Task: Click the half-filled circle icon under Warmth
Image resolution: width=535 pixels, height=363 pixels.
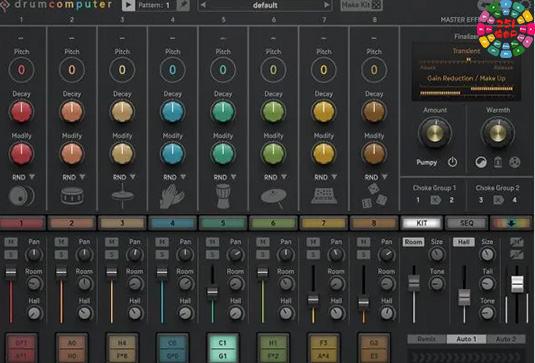Action: pyautogui.click(x=481, y=162)
